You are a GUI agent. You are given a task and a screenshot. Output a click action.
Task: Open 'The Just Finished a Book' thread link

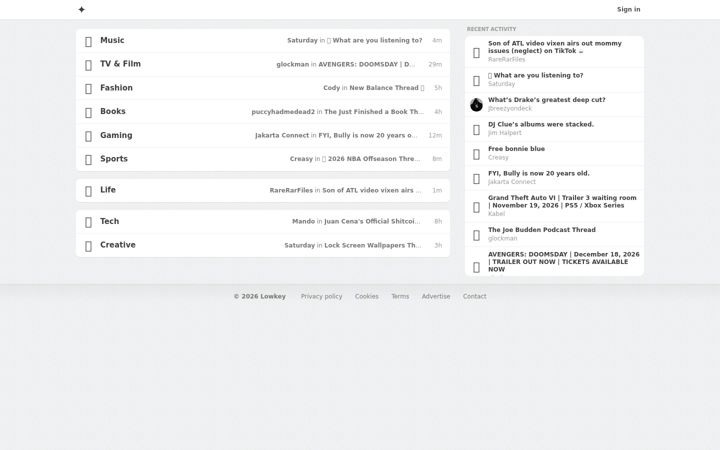374,112
